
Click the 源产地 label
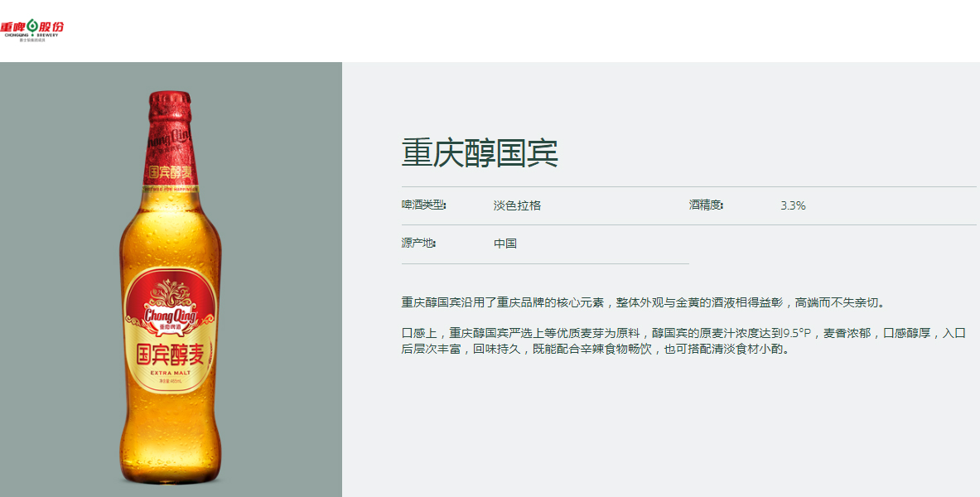tap(418, 244)
